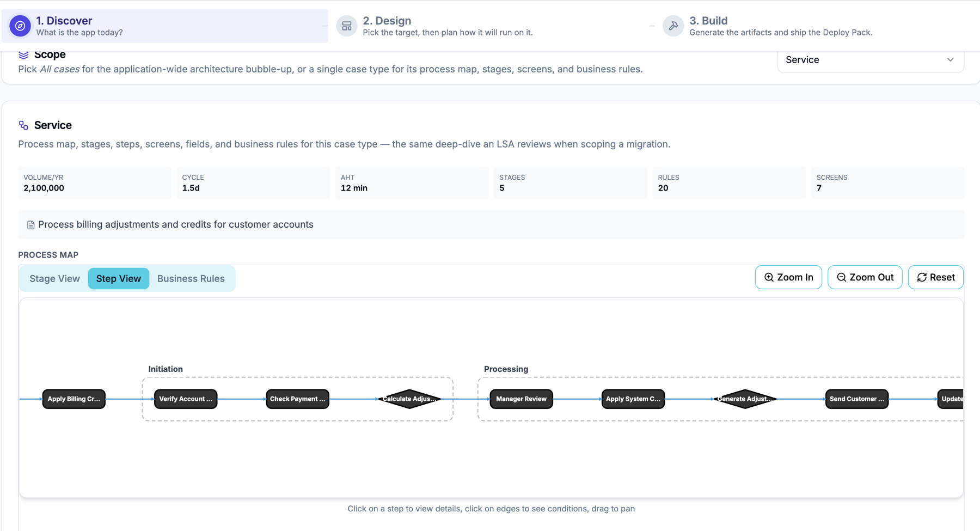Viewport: 980px width, 531px height.
Task: Click the VOLUME/YR value 2,100,000
Action: (x=44, y=188)
